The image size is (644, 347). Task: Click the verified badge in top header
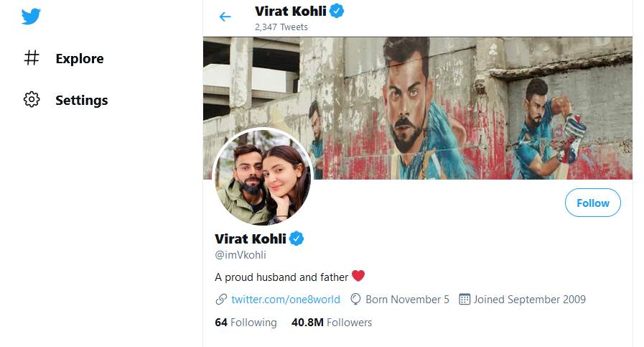point(337,11)
